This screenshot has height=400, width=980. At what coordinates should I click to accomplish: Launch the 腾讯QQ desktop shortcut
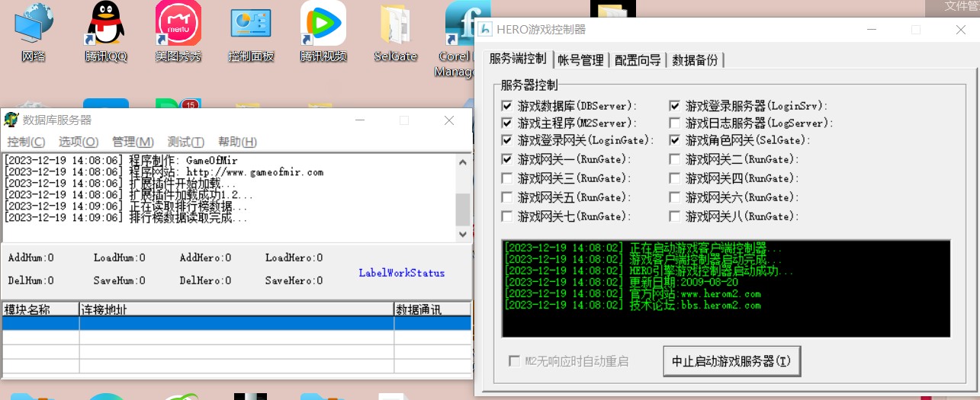click(x=106, y=32)
